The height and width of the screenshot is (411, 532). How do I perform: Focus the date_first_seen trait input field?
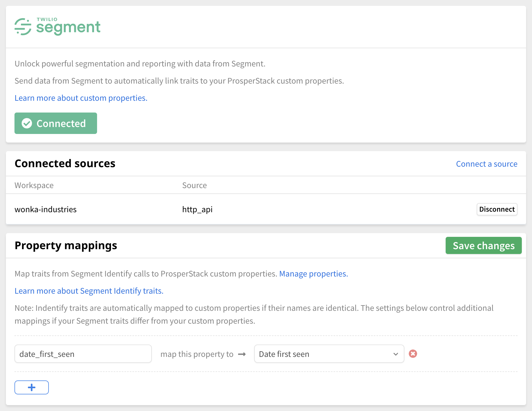pos(83,354)
